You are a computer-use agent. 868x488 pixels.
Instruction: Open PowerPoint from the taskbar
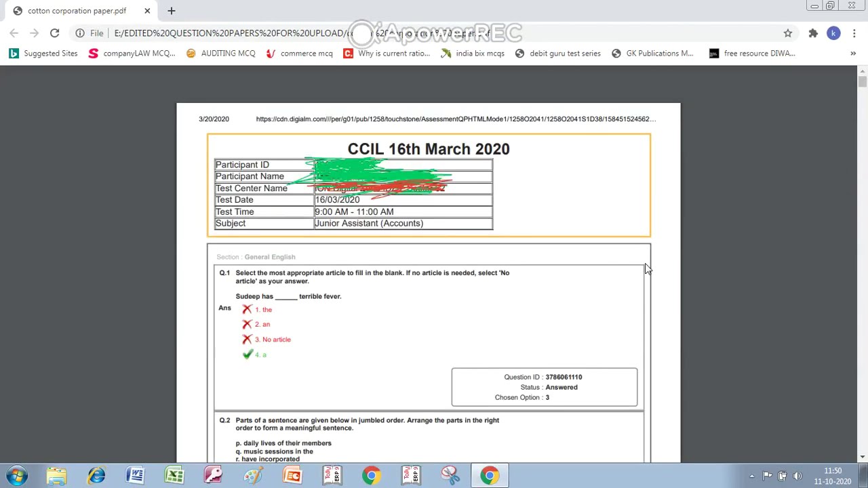pyautogui.click(x=292, y=476)
